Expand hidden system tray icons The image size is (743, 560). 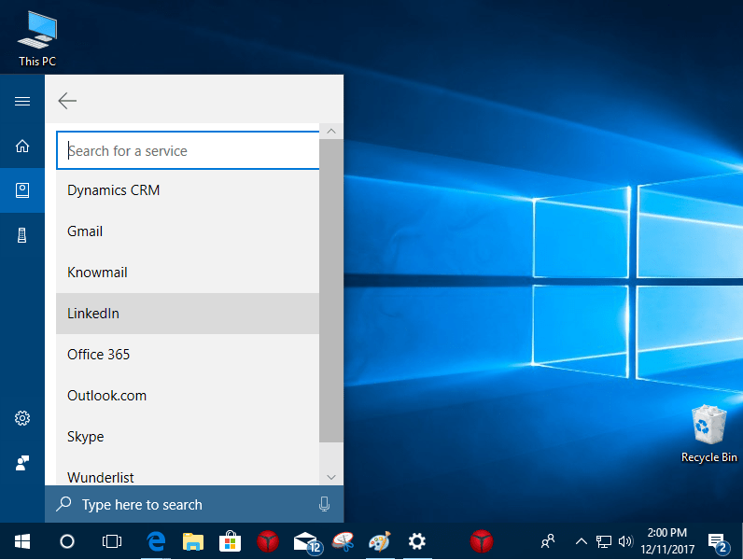pos(581,541)
